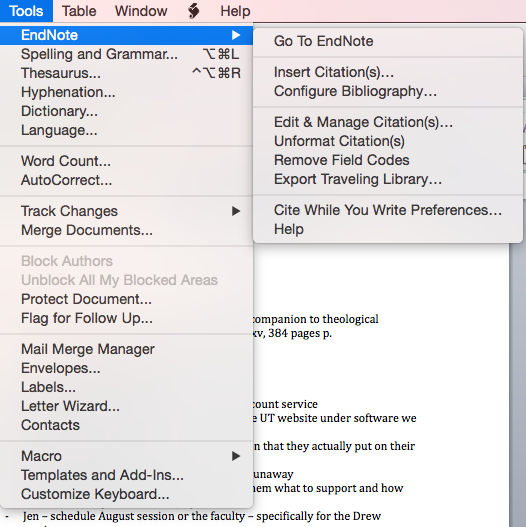Click the line starting 'Jen – schedule August session'
The height and width of the screenshot is (527, 526).
[x=202, y=516]
